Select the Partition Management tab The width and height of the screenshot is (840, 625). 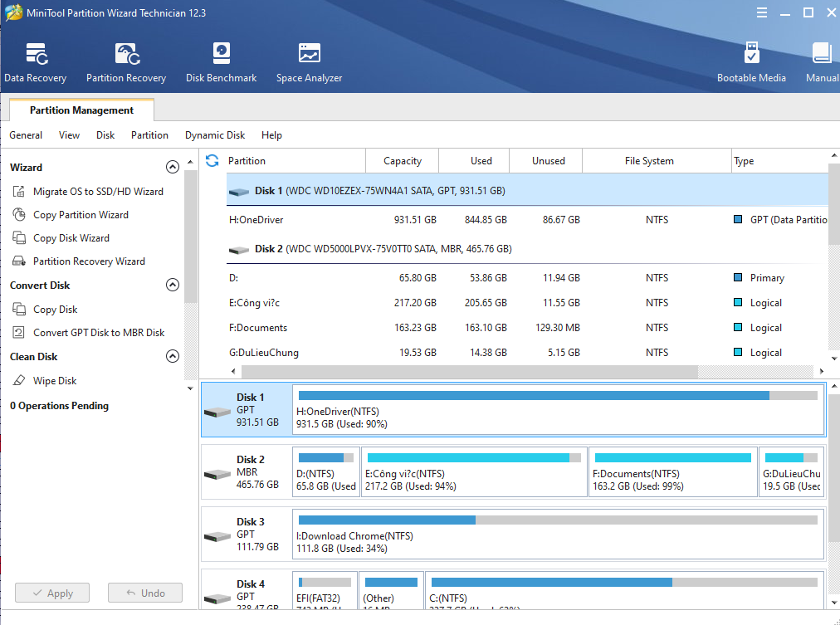pyautogui.click(x=81, y=110)
